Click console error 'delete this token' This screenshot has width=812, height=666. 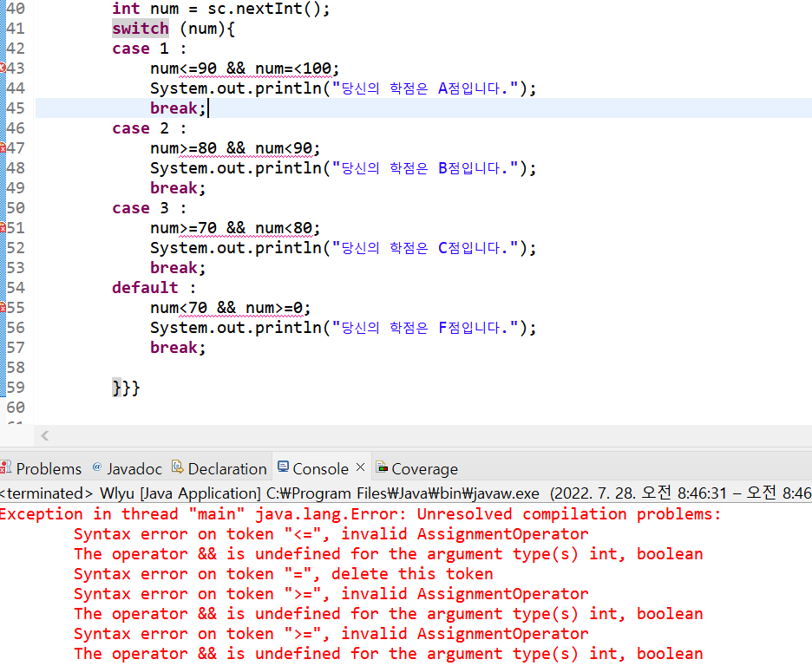(284, 574)
